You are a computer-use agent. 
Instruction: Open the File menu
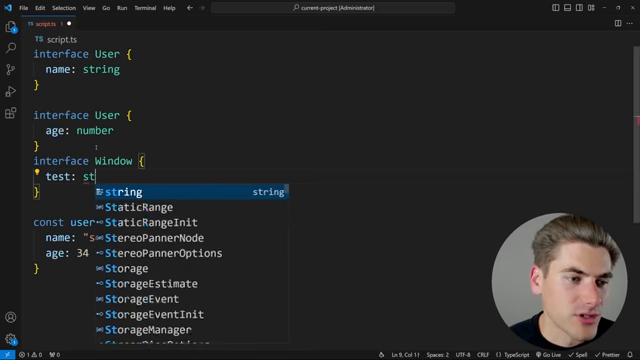pos(24,8)
